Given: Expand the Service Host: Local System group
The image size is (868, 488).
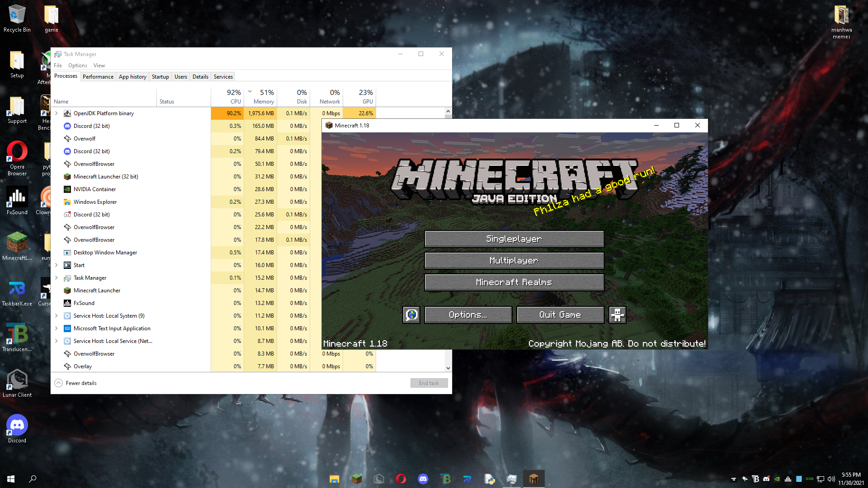Looking at the screenshot, I should (57, 316).
